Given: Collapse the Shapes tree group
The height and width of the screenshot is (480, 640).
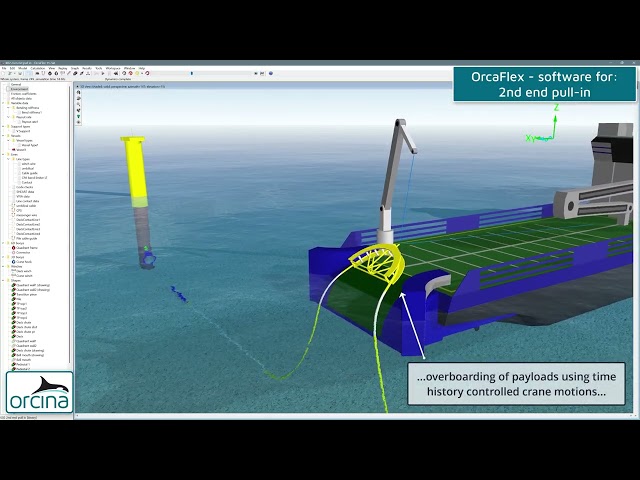Looking at the screenshot, I should pos(3,280).
